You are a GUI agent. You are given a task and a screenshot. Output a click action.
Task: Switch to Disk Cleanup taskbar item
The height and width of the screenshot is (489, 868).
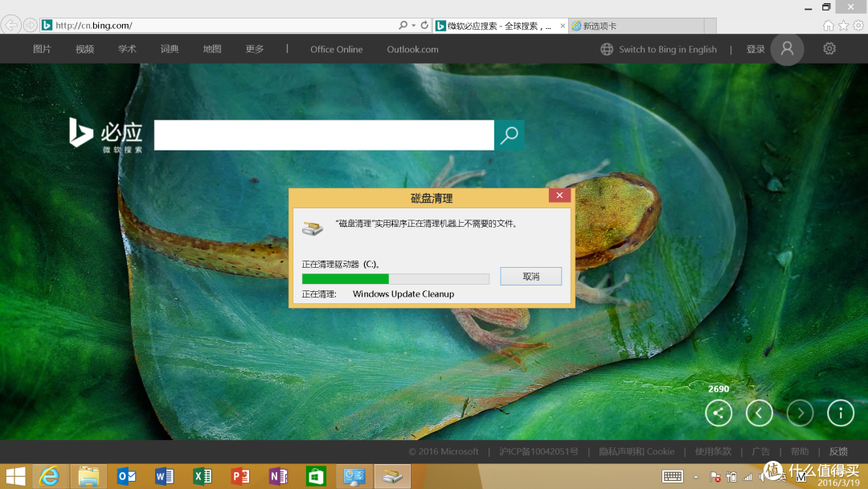click(x=392, y=476)
